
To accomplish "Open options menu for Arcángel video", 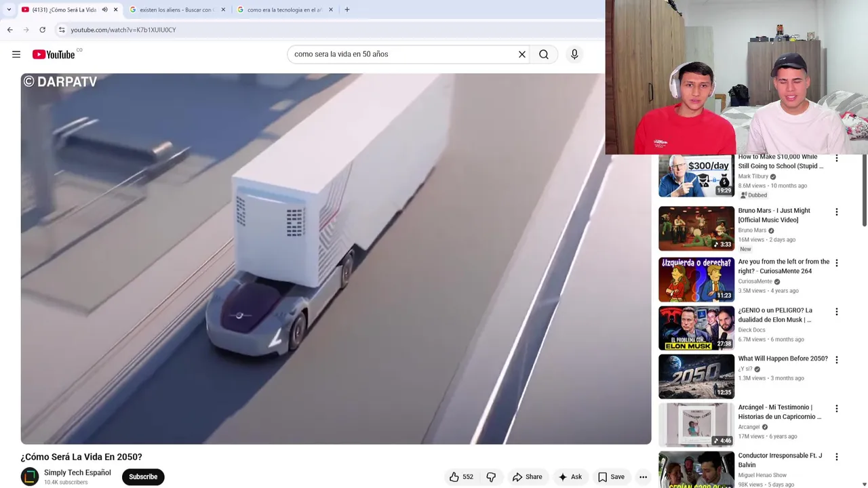I will pyautogui.click(x=836, y=409).
